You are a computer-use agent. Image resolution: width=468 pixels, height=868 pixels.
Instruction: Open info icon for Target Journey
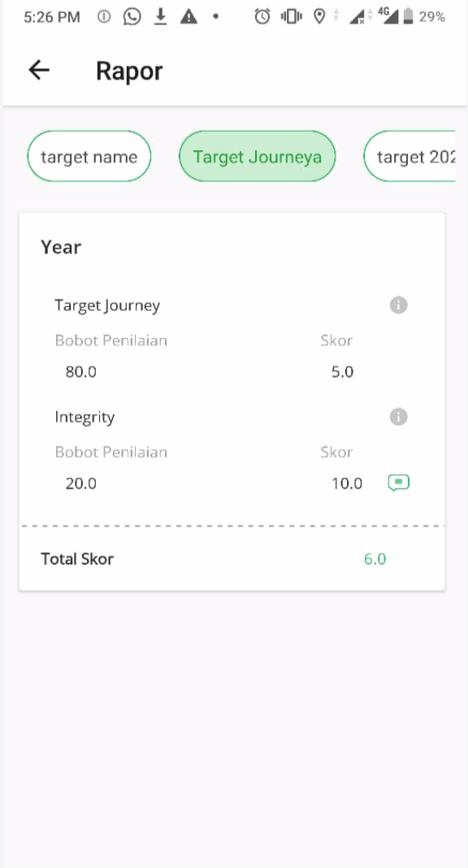tap(398, 305)
